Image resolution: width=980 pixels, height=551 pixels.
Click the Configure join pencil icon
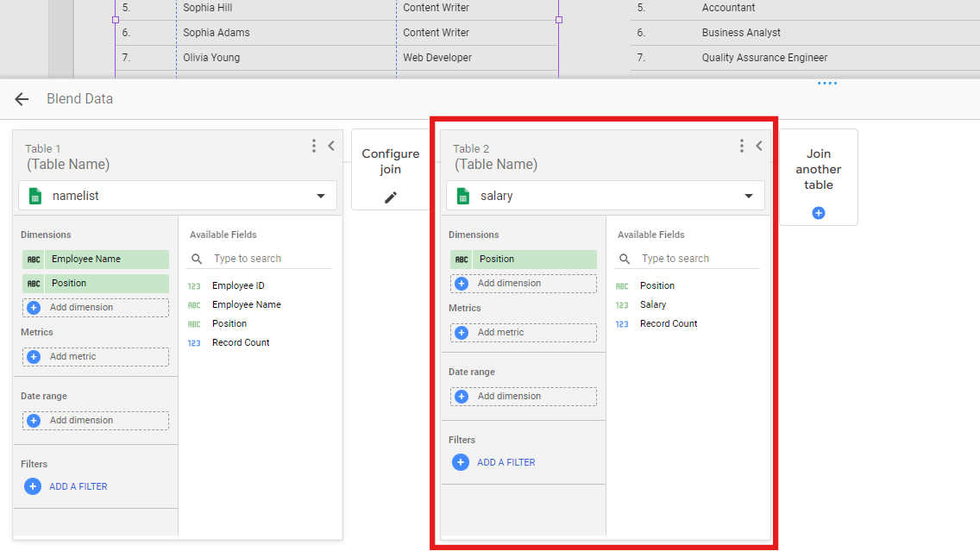pos(391,197)
